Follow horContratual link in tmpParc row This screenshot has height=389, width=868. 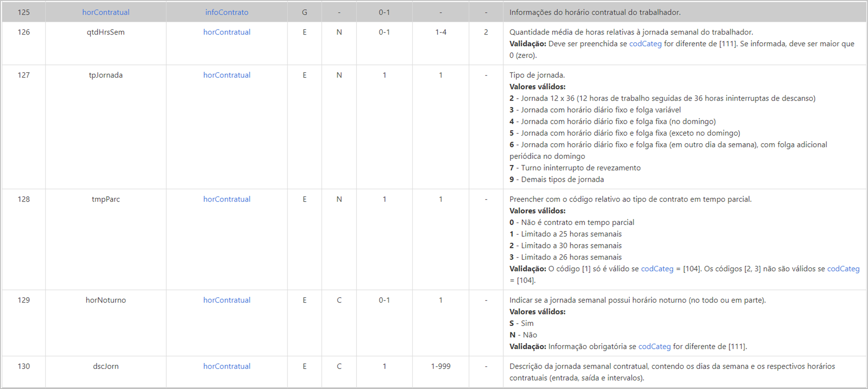coord(227,199)
